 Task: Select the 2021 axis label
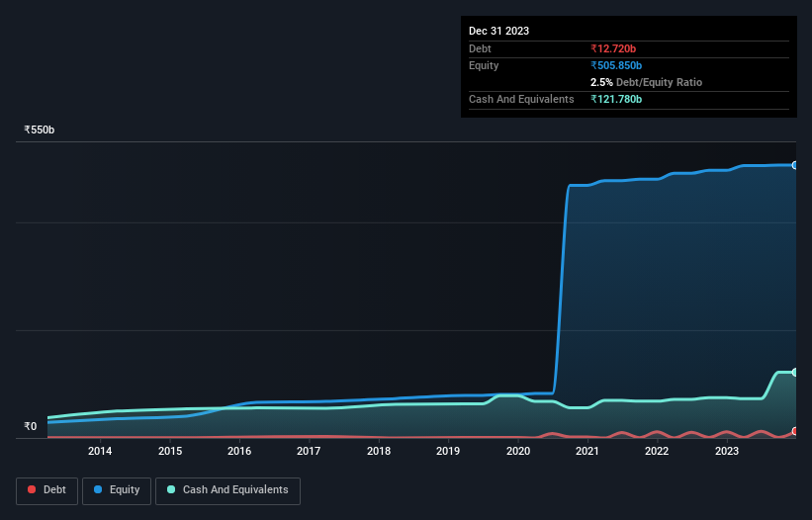(587, 451)
